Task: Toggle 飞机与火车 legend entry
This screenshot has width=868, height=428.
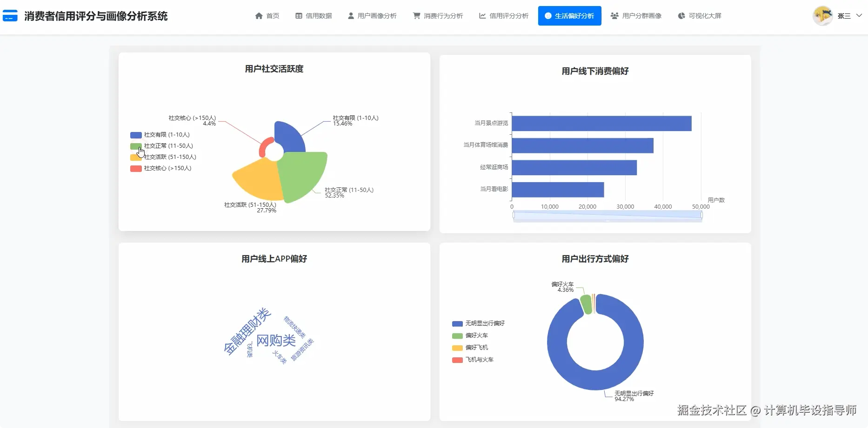Action: 473,360
